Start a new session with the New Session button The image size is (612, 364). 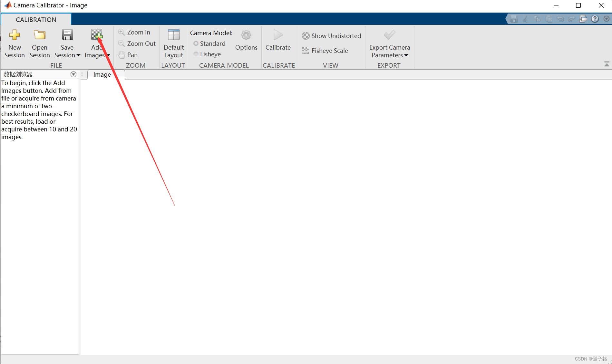pyautogui.click(x=15, y=44)
